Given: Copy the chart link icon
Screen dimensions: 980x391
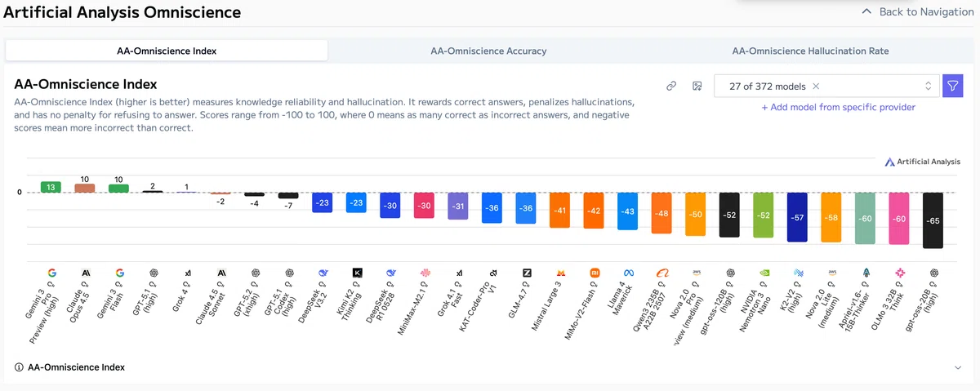Looking at the screenshot, I should 671,86.
